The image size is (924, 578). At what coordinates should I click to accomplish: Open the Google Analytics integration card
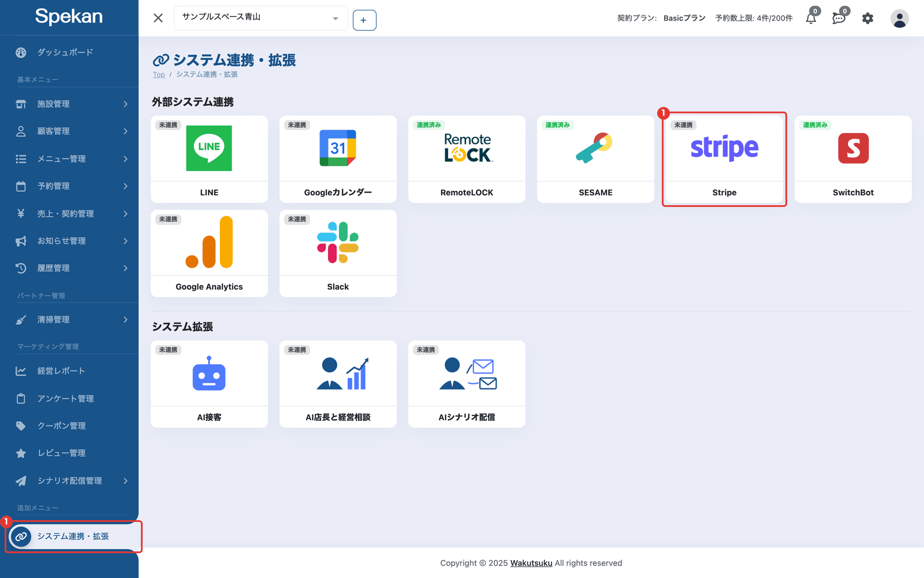(209, 253)
